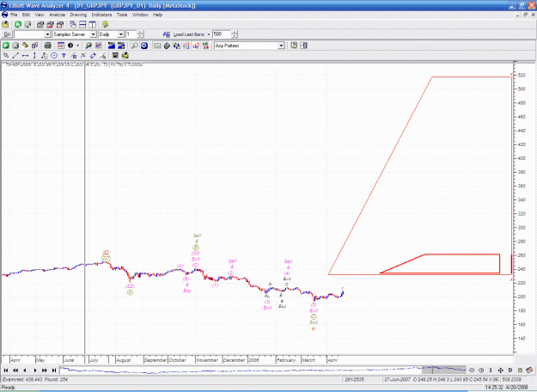The image size is (537, 392).
Task: Open the symbol combo box dropdown
Action: (47, 34)
